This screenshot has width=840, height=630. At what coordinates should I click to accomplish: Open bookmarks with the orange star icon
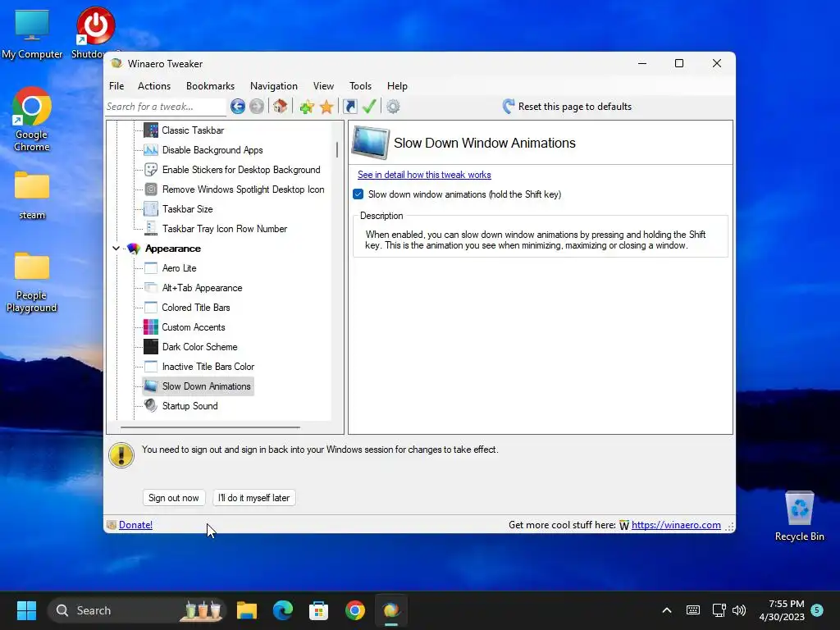[x=326, y=107]
